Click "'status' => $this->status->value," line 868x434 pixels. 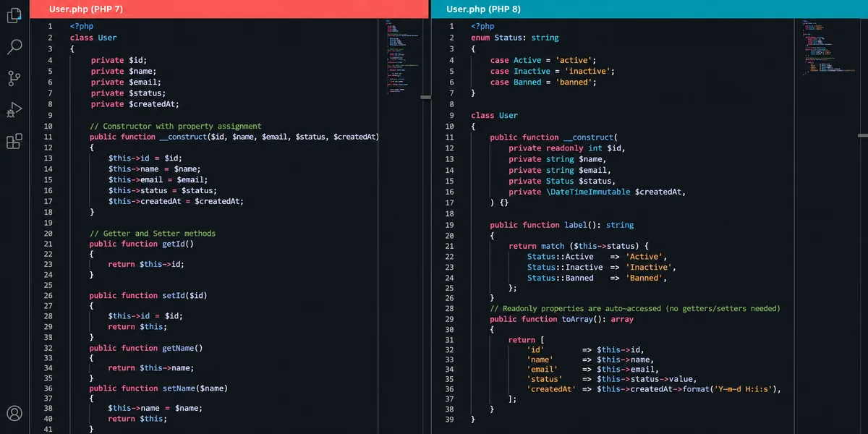(612, 379)
